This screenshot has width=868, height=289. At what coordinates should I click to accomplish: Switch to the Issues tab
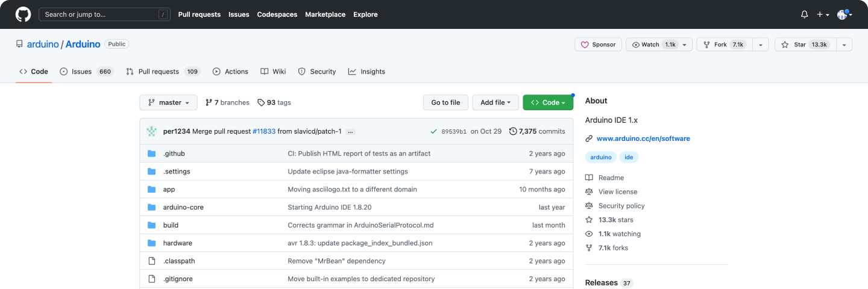(x=81, y=72)
